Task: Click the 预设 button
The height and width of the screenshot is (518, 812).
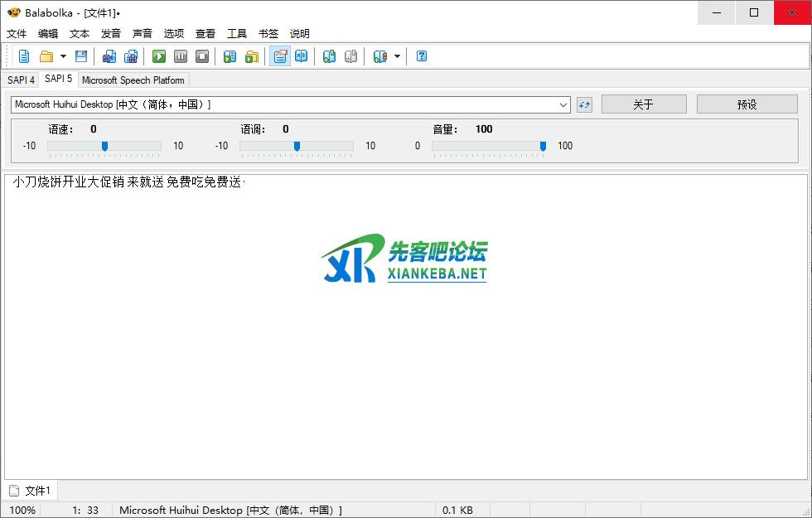Action: pos(747,104)
